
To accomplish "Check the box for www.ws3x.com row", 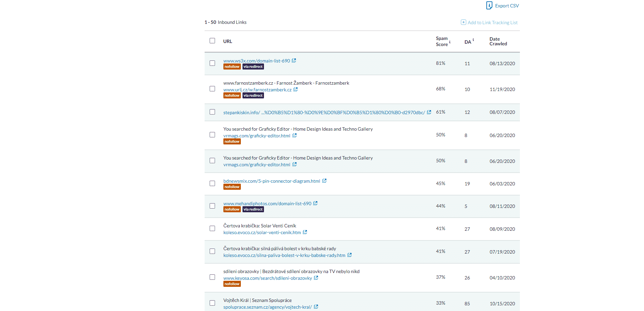I will [x=212, y=63].
